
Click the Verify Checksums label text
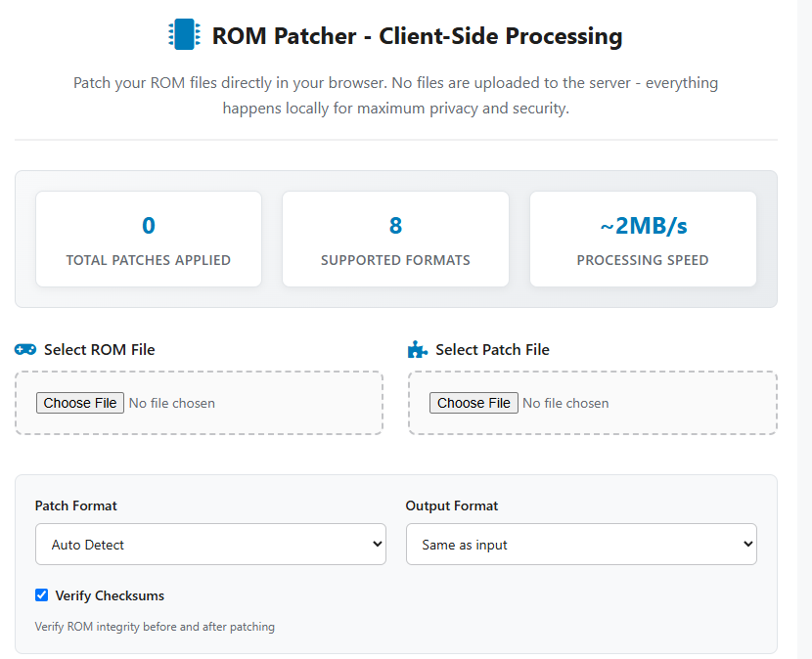tap(110, 595)
